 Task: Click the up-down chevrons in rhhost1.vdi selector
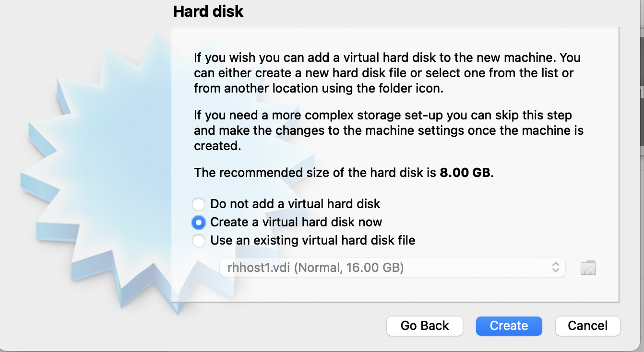(x=555, y=268)
